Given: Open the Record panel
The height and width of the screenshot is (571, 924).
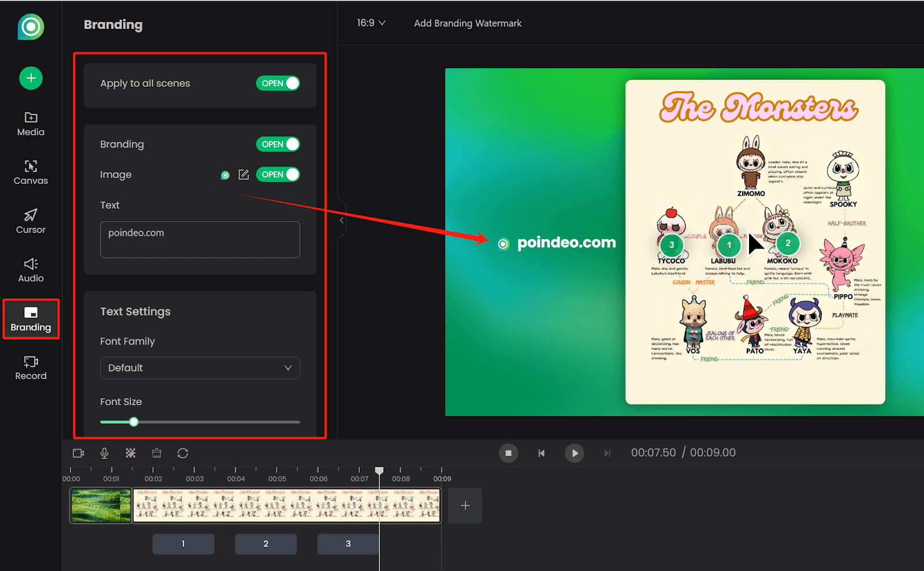Looking at the screenshot, I should (31, 368).
